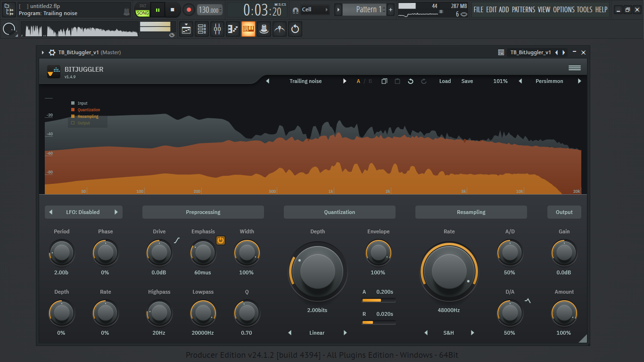The image size is (644, 362).
Task: Click the Output section button
Action: [x=564, y=212]
